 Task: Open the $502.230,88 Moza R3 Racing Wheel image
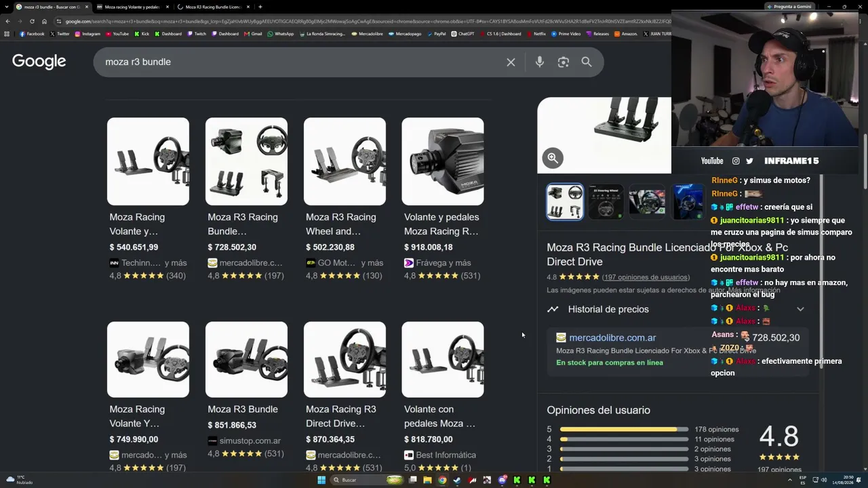[x=344, y=161]
